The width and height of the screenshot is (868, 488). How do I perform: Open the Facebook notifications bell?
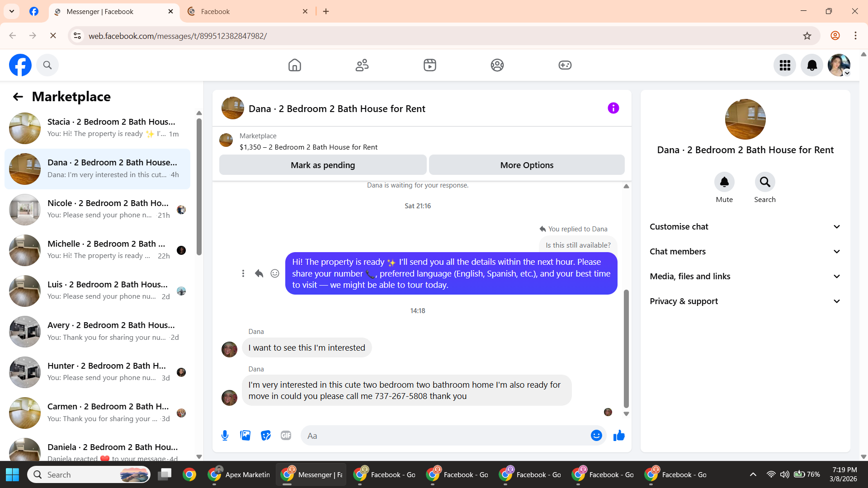pos(812,66)
